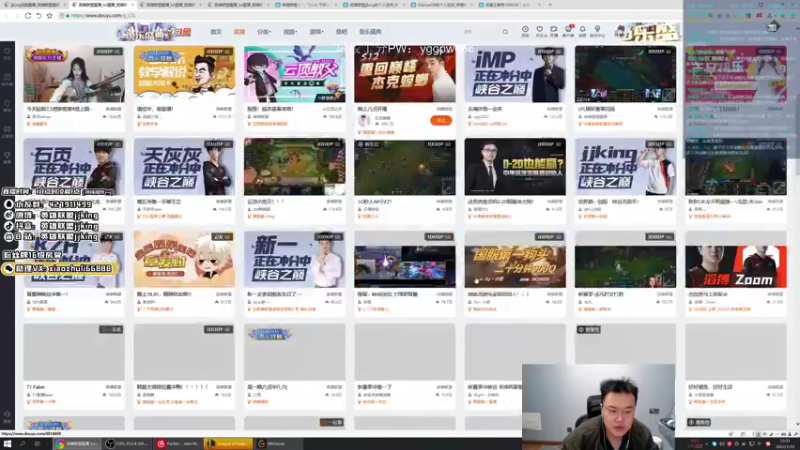Screen dimensions: 800x450
Task: Open the girl with guitar stream thumbnail
Action: pos(74,74)
